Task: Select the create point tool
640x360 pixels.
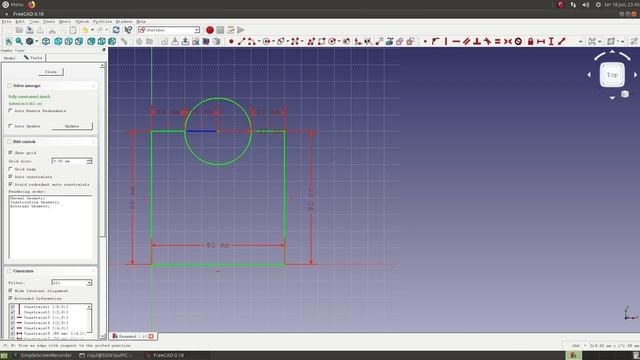Action: (x=231, y=41)
